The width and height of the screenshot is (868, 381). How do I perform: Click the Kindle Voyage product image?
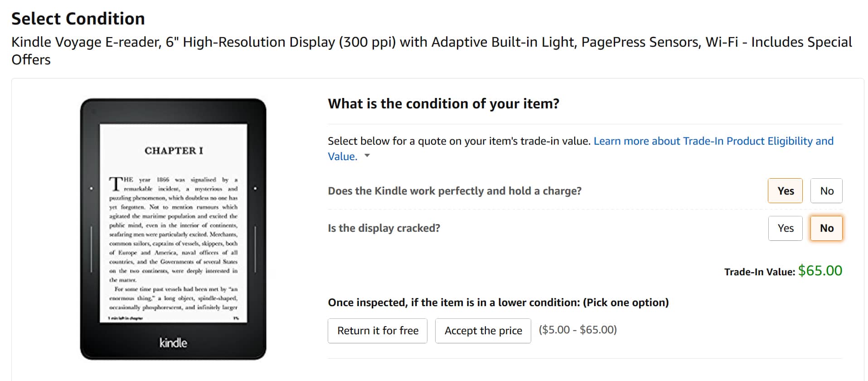(x=173, y=229)
